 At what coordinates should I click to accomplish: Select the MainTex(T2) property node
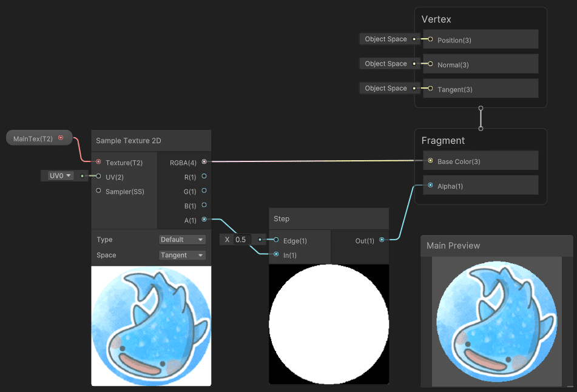(39, 138)
